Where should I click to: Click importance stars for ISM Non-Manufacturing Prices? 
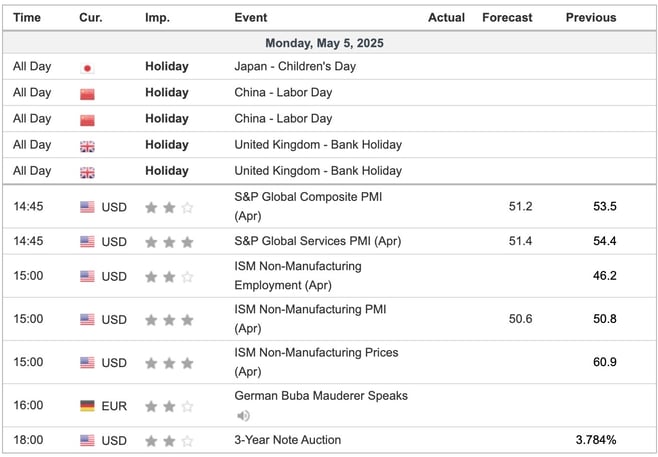point(169,363)
